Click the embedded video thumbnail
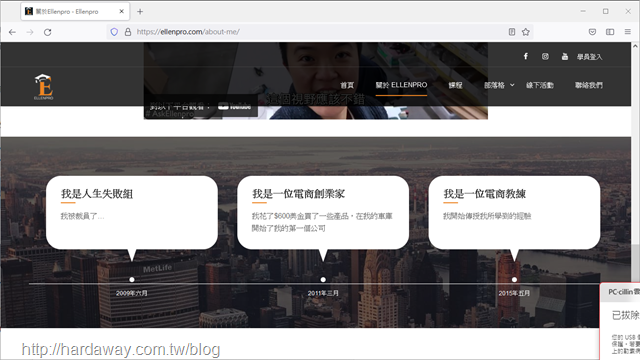Viewport: 640px width, 360px height. pos(316,81)
